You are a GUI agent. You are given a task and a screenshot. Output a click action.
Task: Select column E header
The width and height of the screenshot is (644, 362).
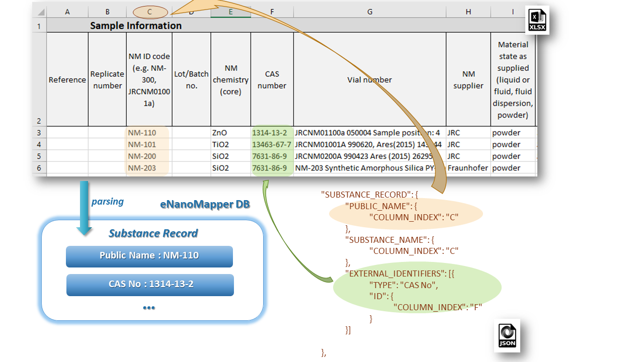[231, 12]
